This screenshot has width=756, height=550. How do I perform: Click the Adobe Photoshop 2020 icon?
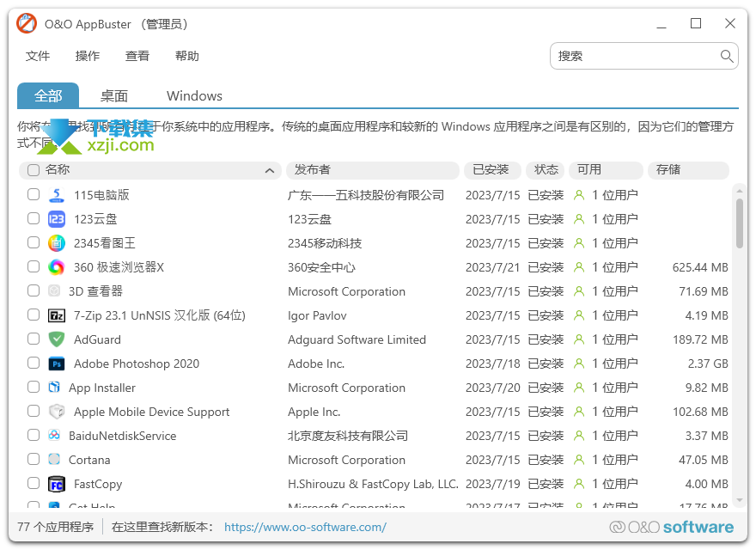57,364
